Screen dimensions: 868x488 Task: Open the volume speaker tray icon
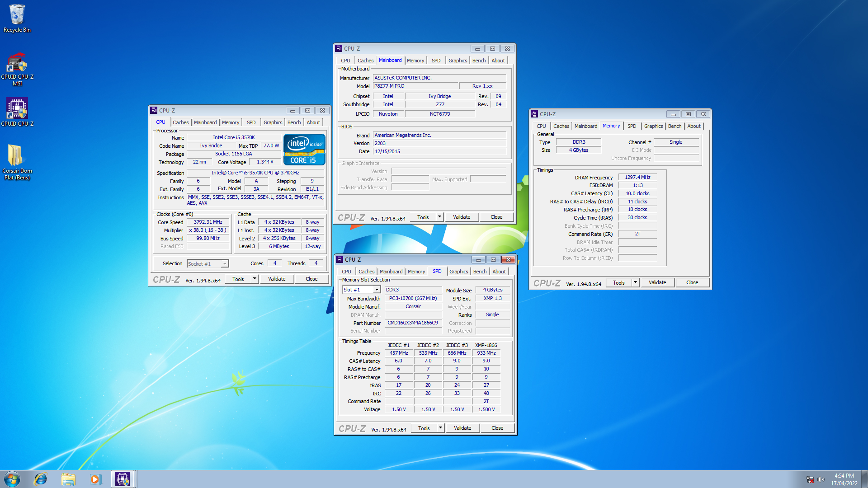[821, 479]
